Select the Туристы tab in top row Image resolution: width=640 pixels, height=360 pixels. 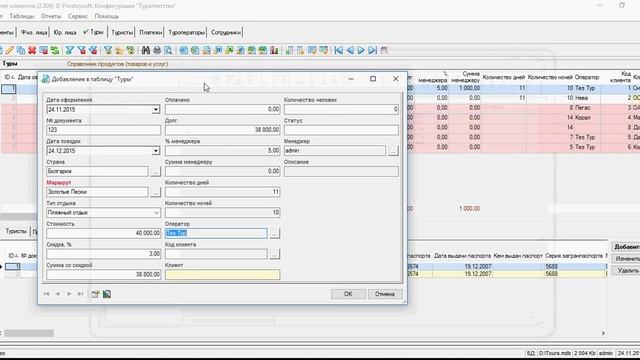(122, 32)
